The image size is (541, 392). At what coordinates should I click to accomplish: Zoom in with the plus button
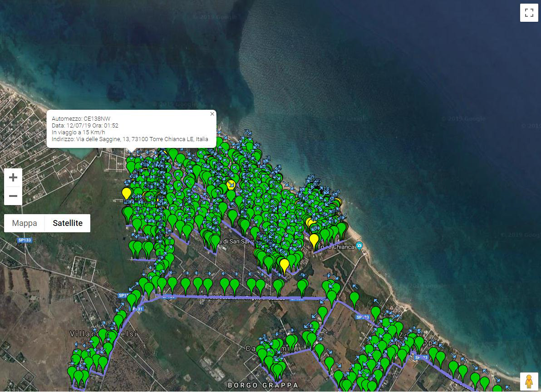(x=13, y=177)
